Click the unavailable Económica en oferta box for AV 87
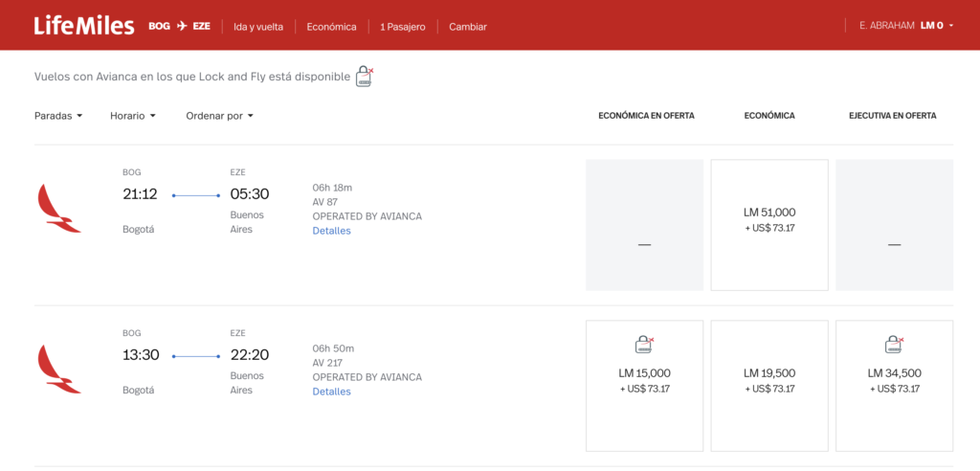The image size is (980, 471). coord(644,225)
